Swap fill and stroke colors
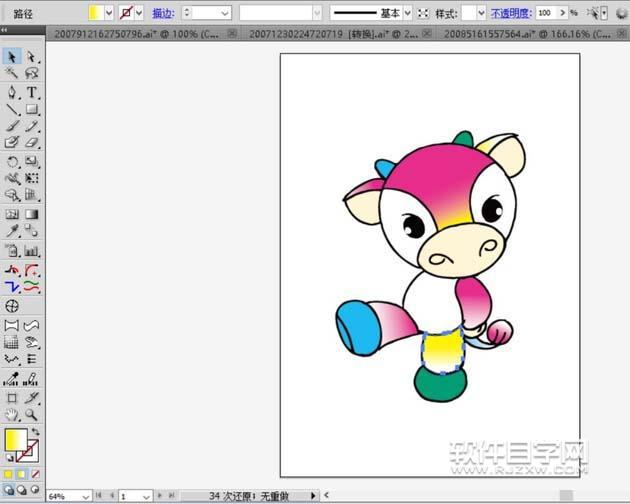The width and height of the screenshot is (630, 504). click(x=35, y=432)
